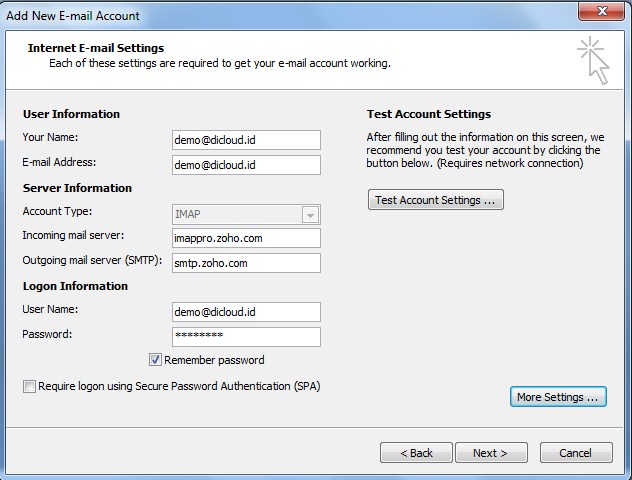The width and height of the screenshot is (632, 480).
Task: Click the IMAP text in Account Type box
Action: point(190,214)
